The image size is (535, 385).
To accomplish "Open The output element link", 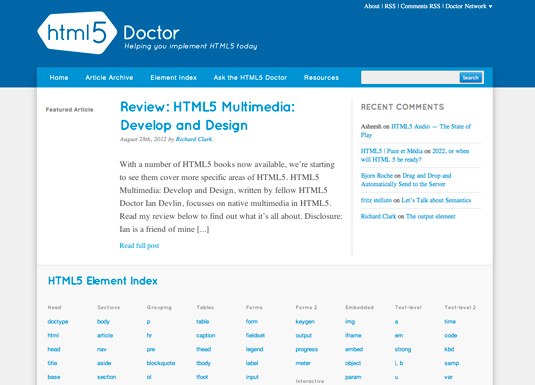I will click(431, 216).
